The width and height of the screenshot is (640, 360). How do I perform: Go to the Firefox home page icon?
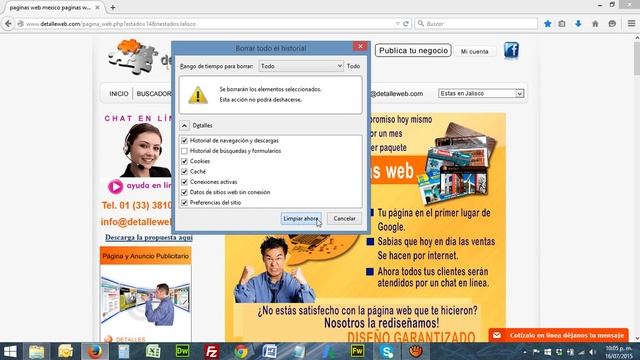pyautogui.click(x=595, y=24)
